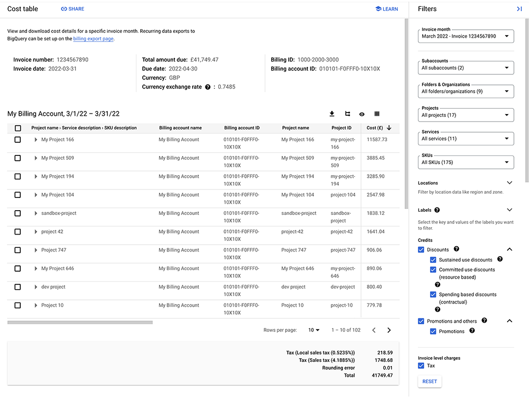Viewport: 532px width, 398px height.
Task: Select checkbox for Project 10 row
Action: (x=18, y=306)
